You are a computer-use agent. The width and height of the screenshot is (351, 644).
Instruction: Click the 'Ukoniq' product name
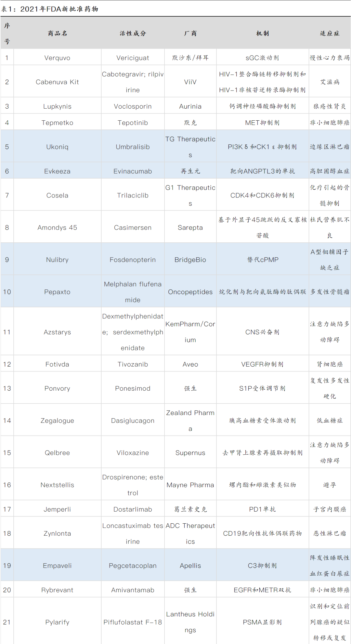57,147
